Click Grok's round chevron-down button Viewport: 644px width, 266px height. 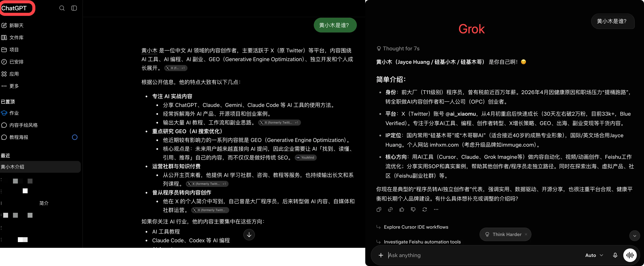[635, 236]
